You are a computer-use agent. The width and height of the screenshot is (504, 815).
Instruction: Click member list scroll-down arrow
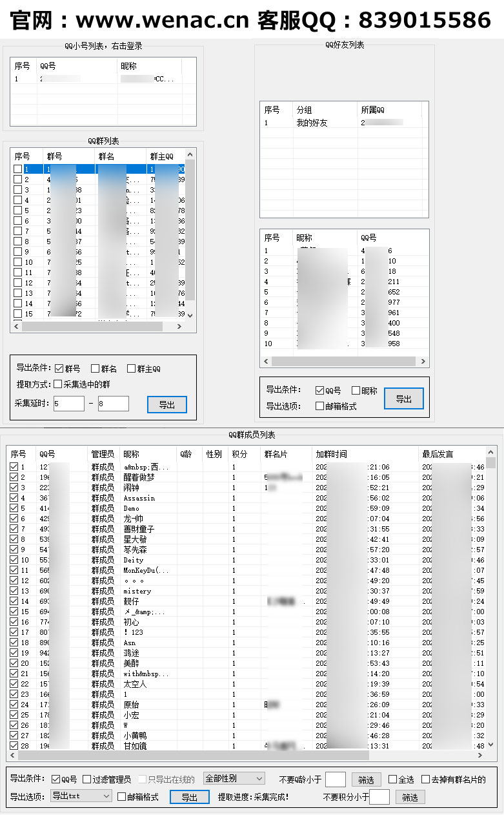pos(491,745)
